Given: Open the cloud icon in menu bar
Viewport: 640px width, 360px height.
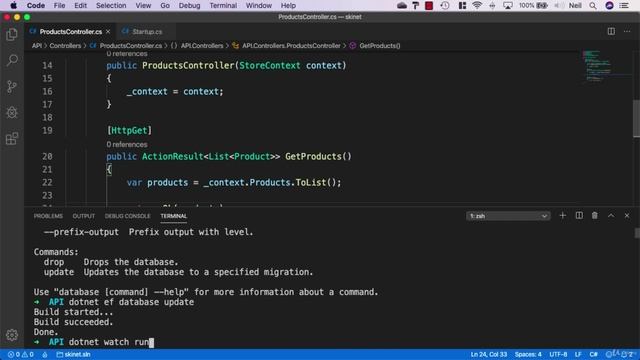Looking at the screenshot, I should point(402,5).
